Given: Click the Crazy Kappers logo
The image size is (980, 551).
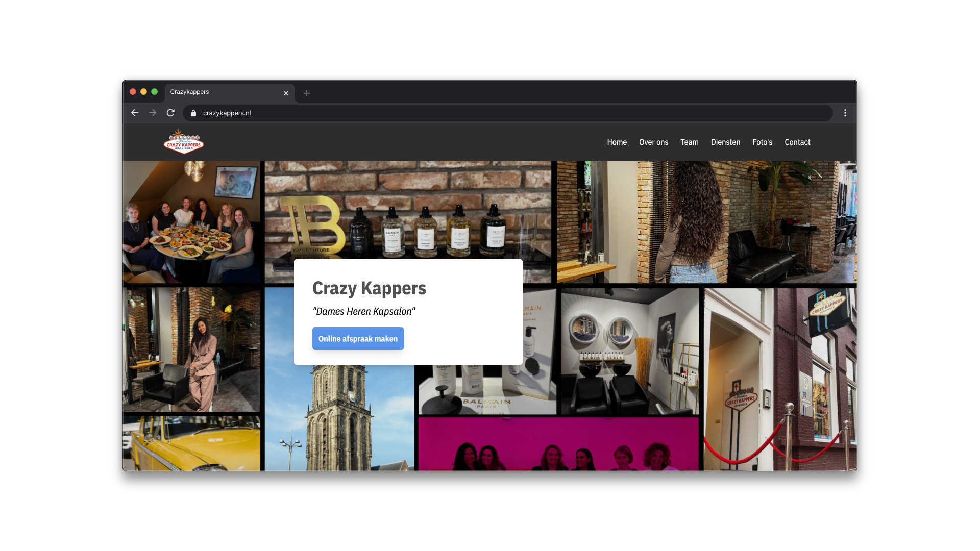Looking at the screenshot, I should [x=184, y=142].
